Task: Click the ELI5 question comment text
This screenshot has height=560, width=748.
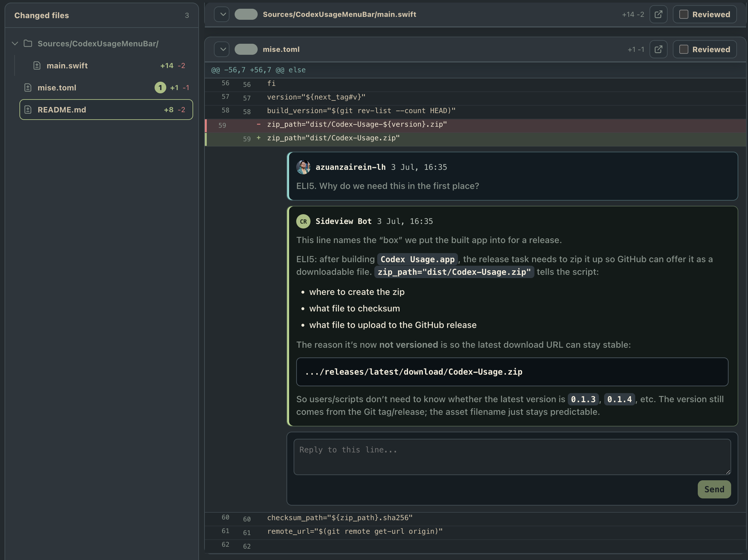Action: coord(388,186)
